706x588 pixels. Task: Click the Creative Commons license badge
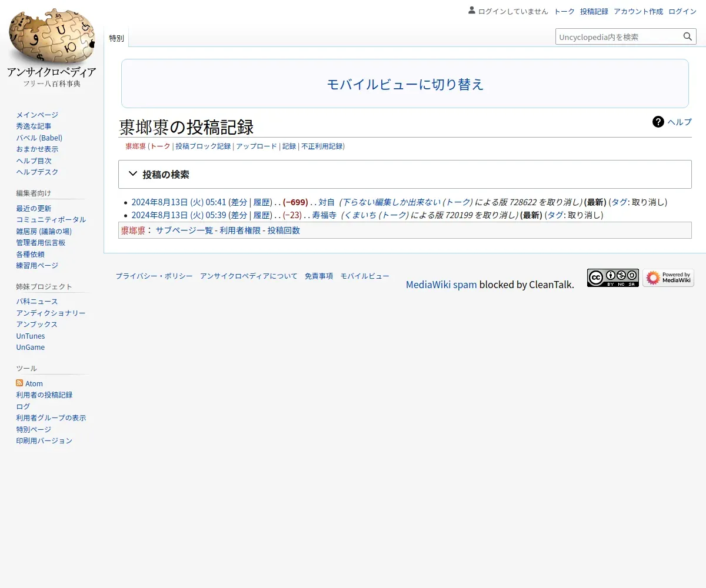click(612, 278)
